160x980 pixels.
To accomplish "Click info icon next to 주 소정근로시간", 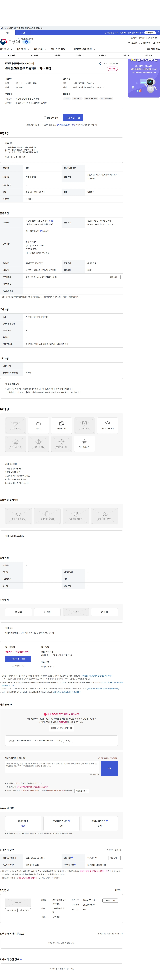I will point(41,231).
